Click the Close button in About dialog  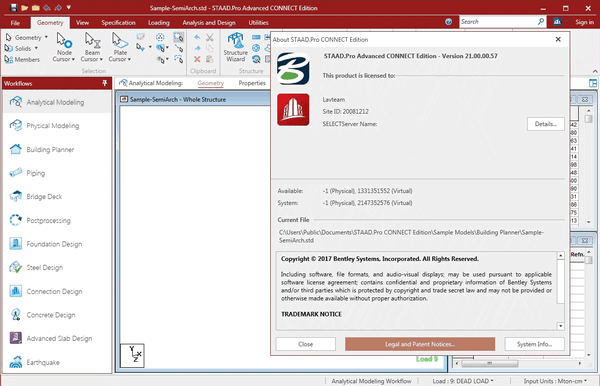coord(305,344)
